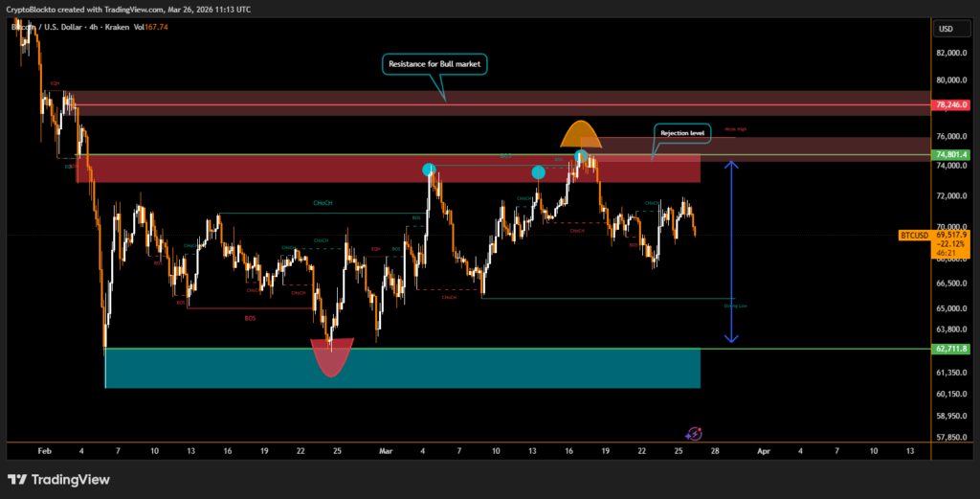Click the Mar date on time axis

386,449
